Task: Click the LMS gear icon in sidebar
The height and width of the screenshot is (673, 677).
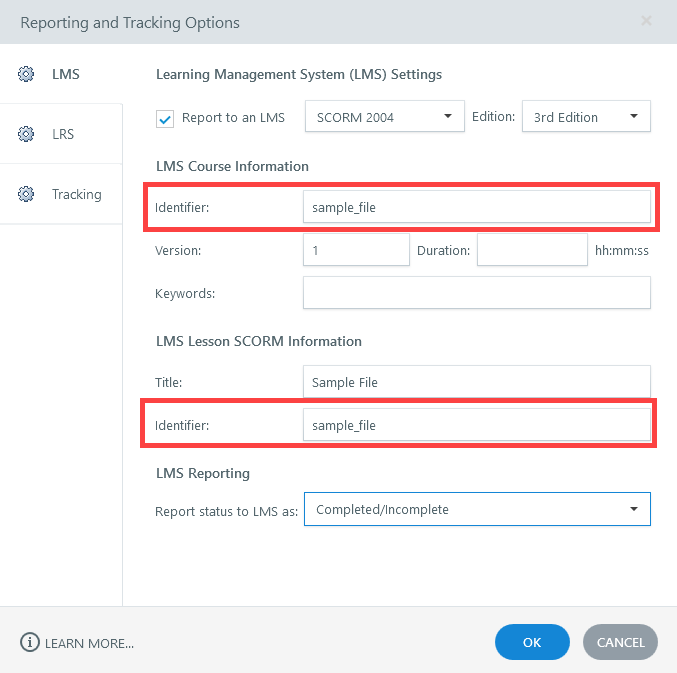Action: pyautogui.click(x=27, y=74)
